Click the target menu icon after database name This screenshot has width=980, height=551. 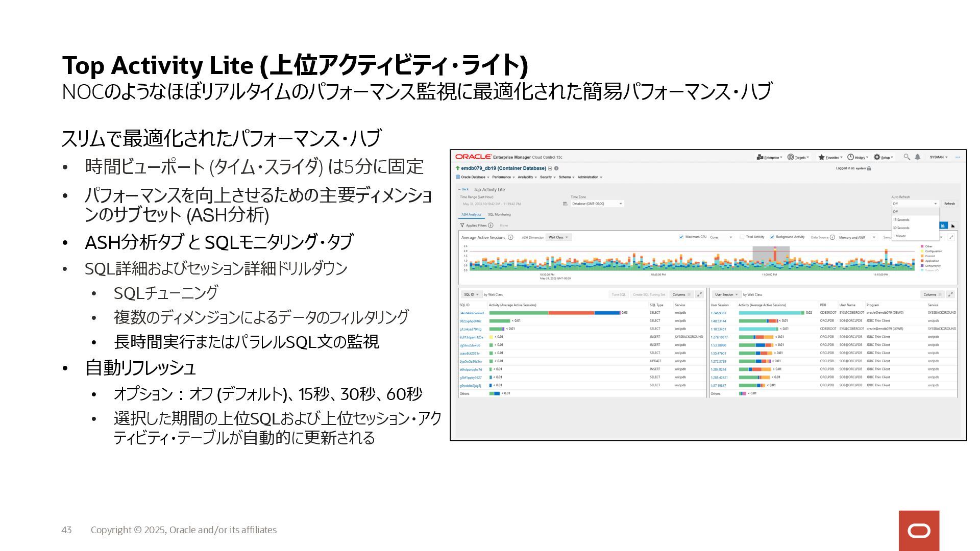click(x=550, y=168)
